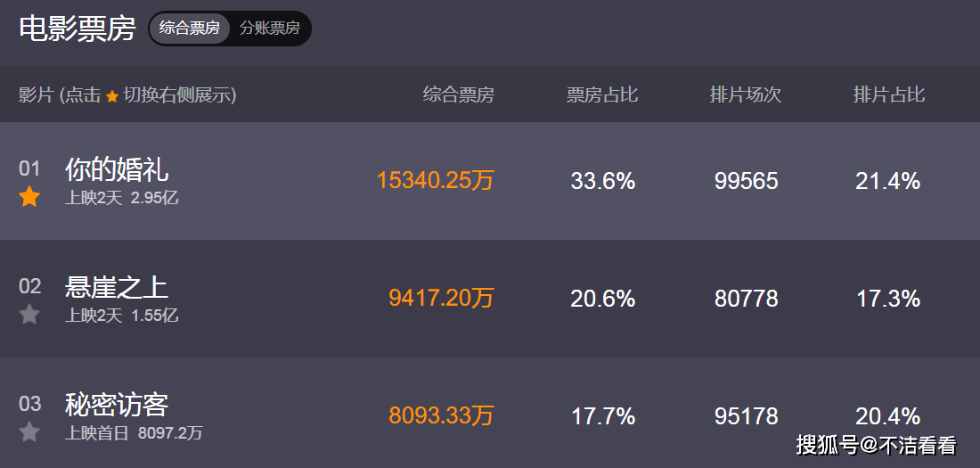Toggle the orange star for 你的婚礼
This screenshot has height=468, width=980.
click(29, 198)
